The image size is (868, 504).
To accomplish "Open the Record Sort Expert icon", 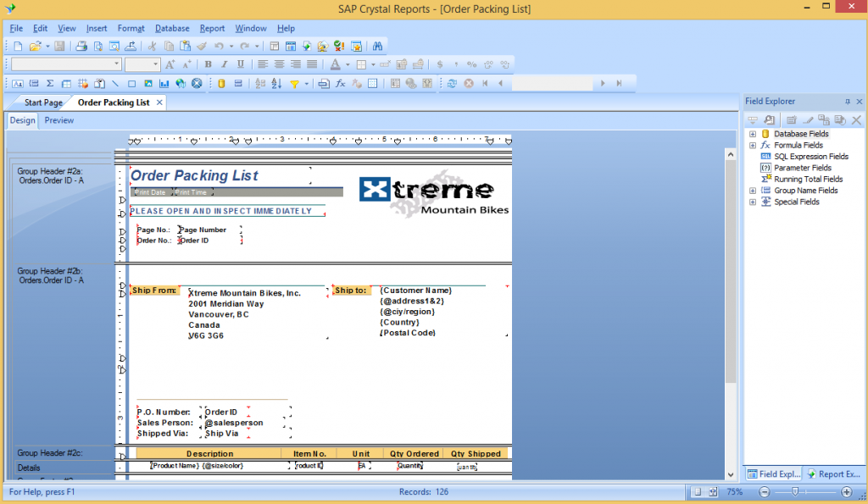I will pos(276,84).
